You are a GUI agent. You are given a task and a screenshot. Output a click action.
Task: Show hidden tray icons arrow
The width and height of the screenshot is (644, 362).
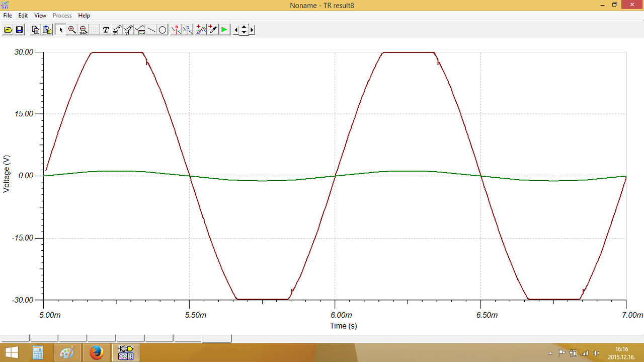coord(550,353)
